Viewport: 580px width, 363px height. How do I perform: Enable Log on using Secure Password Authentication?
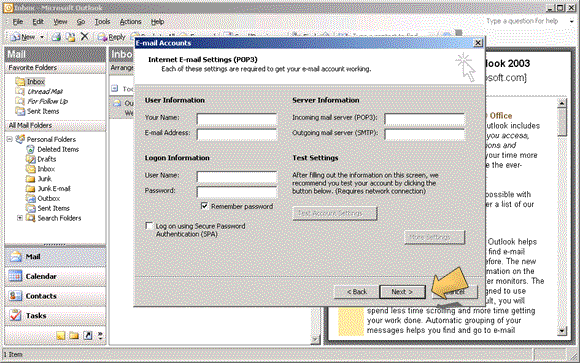(149, 226)
